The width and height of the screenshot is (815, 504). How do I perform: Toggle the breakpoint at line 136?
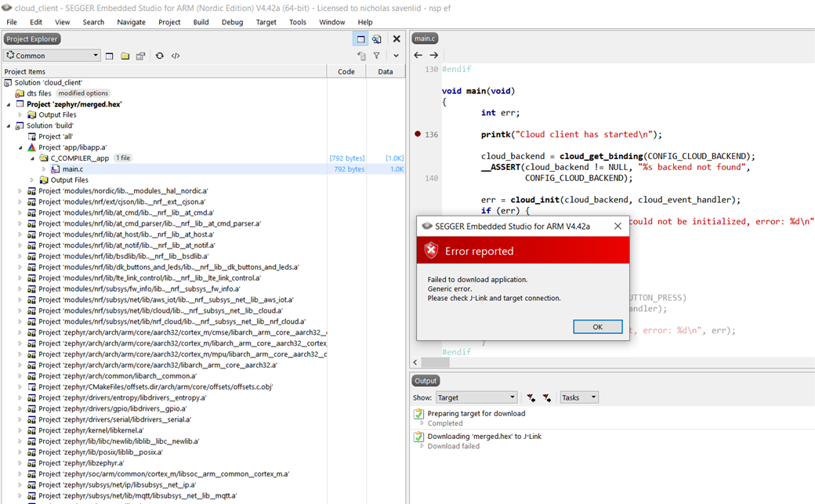click(418, 134)
